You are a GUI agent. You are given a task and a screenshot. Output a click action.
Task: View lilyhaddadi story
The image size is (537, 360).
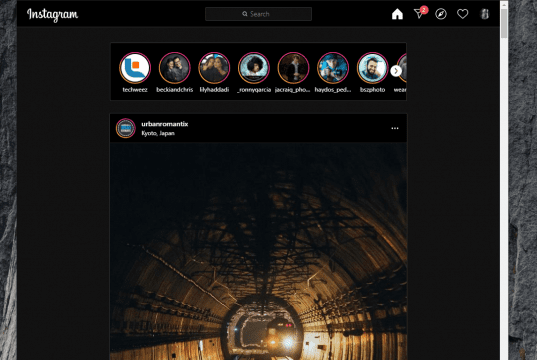point(214,68)
